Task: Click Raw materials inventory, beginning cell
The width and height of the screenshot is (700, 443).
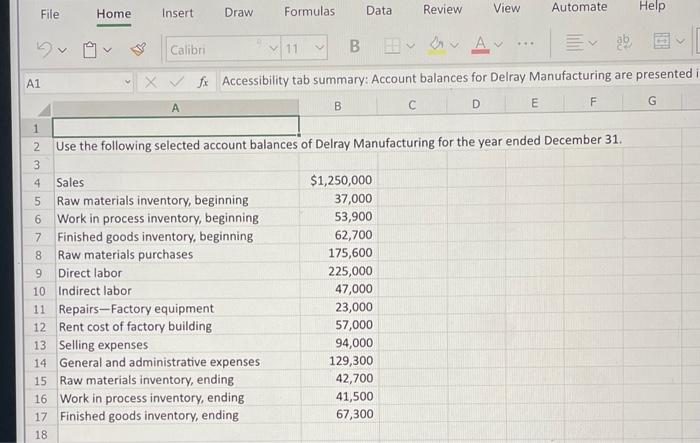Action: [x=177, y=200]
